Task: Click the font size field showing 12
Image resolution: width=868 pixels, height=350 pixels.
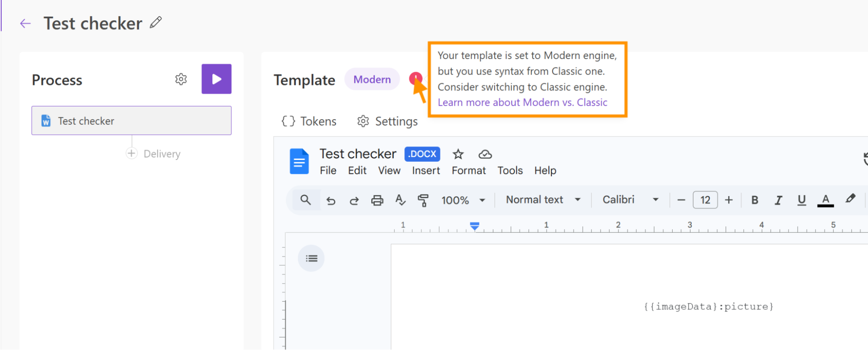Action: pyautogui.click(x=705, y=200)
